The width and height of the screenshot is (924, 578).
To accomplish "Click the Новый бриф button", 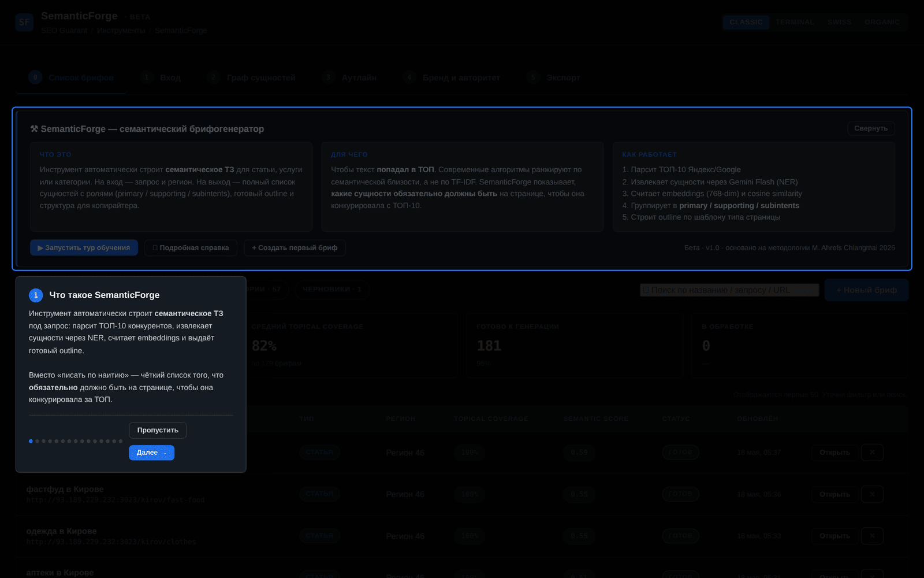I will [866, 290].
